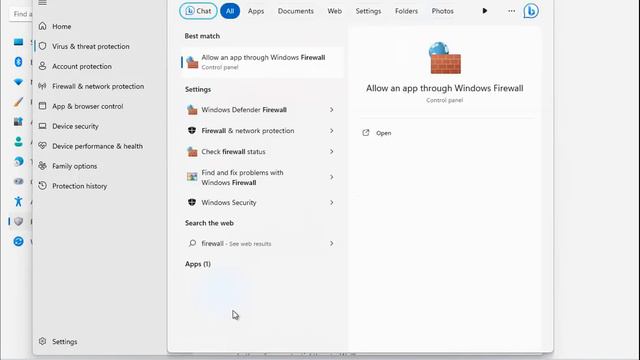The width and height of the screenshot is (640, 360).
Task: Select the Windows Security search result
Action: pyautogui.click(x=261, y=202)
